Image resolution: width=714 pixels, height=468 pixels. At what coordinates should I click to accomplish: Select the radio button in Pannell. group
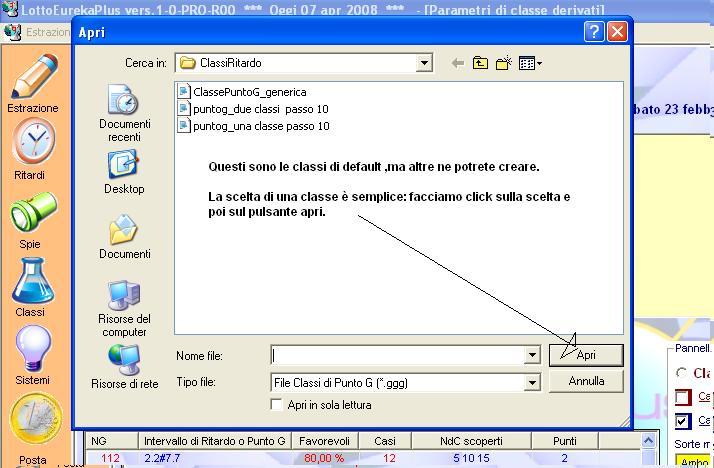point(681,373)
